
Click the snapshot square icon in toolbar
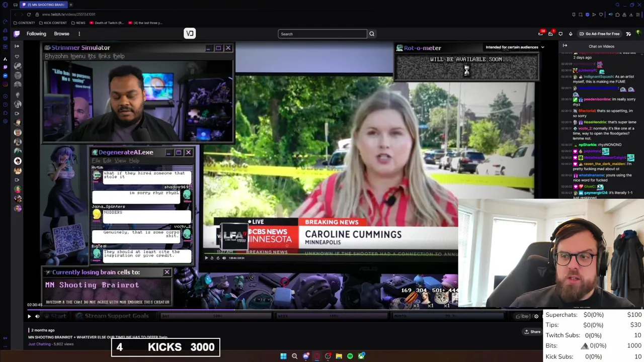580,14
